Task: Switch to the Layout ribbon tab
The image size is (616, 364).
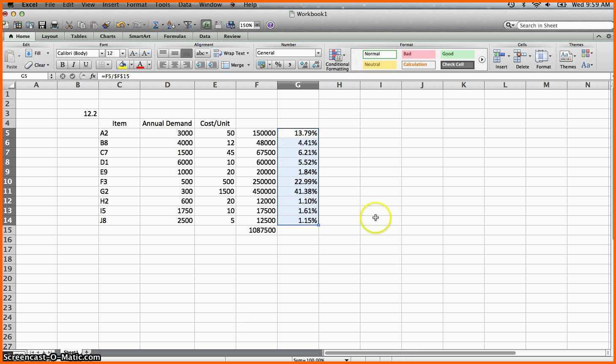Action: [x=50, y=36]
